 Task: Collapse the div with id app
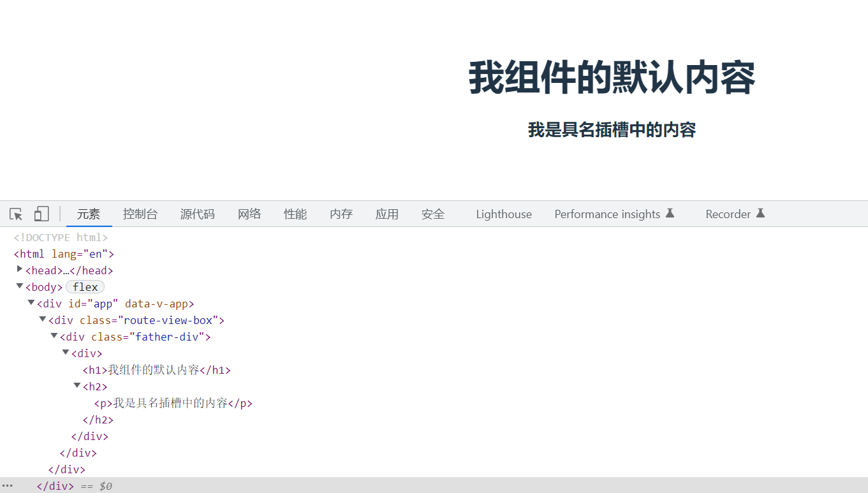pyautogui.click(x=31, y=302)
